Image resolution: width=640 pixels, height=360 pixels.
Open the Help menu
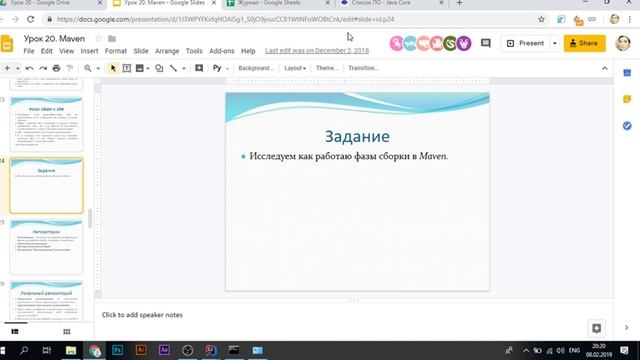pos(248,51)
